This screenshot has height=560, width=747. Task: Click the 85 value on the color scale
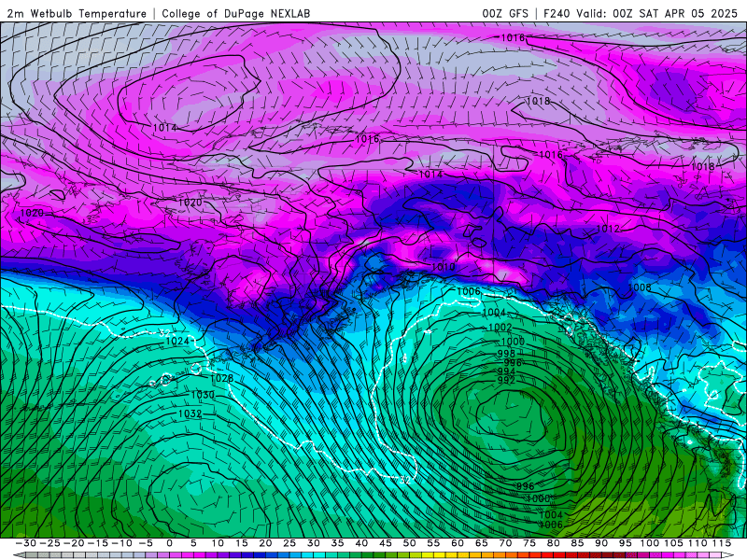577,543
